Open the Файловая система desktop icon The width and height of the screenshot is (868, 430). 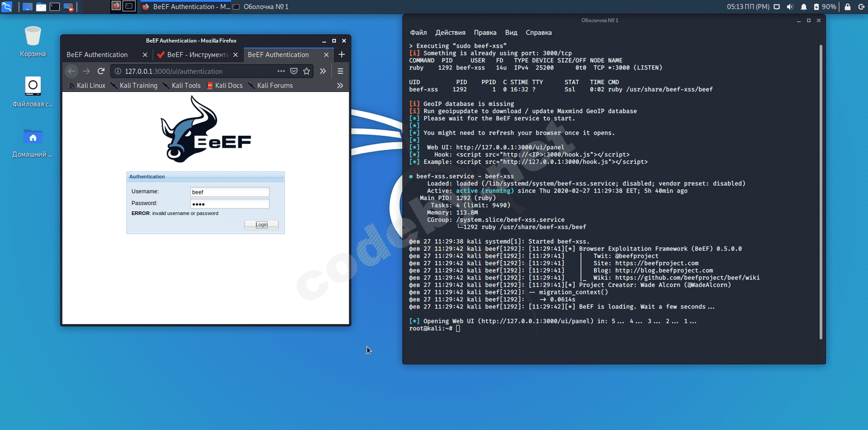point(33,91)
